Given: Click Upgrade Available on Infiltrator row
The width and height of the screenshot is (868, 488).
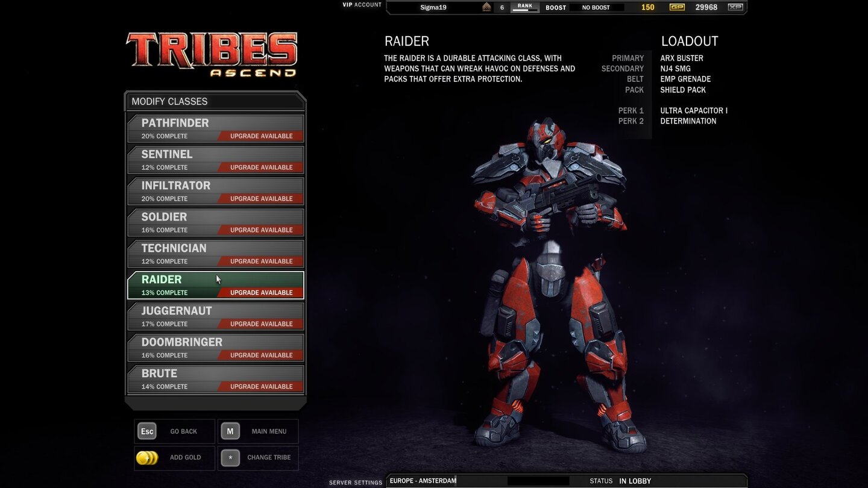Looking at the screenshot, I should pos(261,199).
